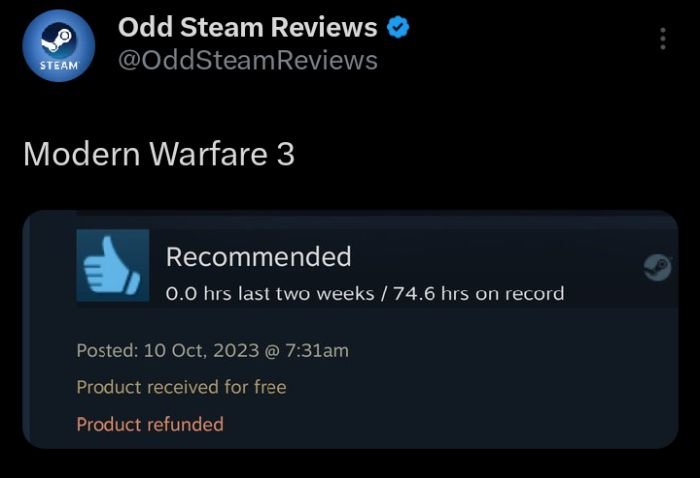Click the Product received for free label
The height and width of the screenshot is (478, 700).
181,387
